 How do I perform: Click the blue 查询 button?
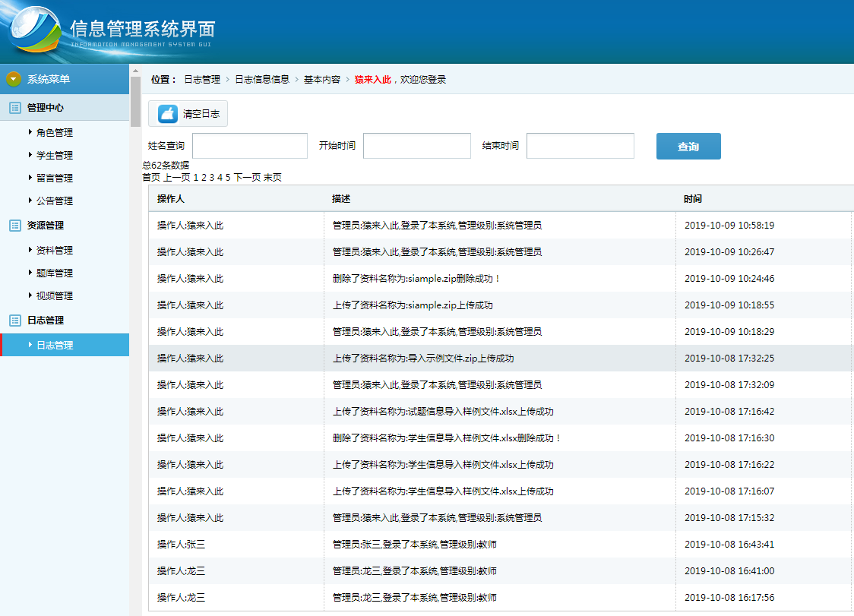point(688,146)
